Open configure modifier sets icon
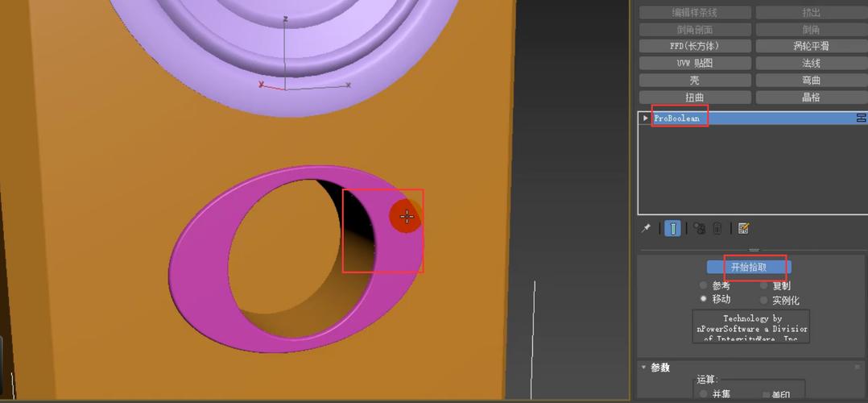Viewport: 868px width, 403px height. 743,229
